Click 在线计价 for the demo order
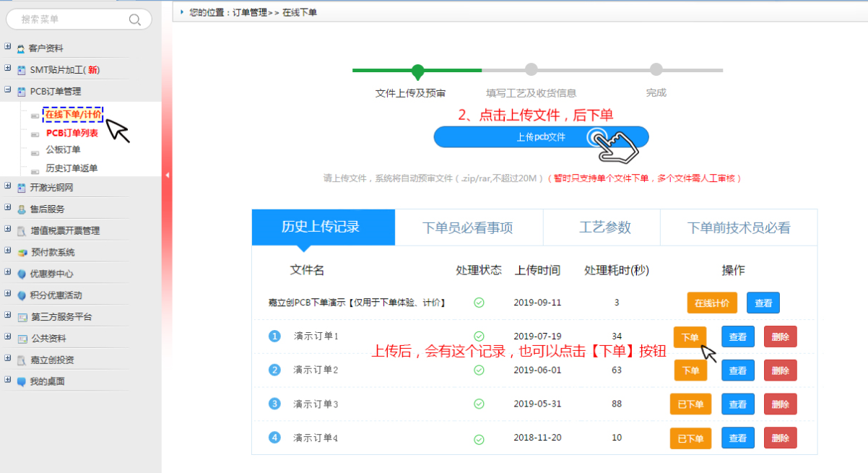Viewport: 868px width, 473px height. pyautogui.click(x=711, y=303)
